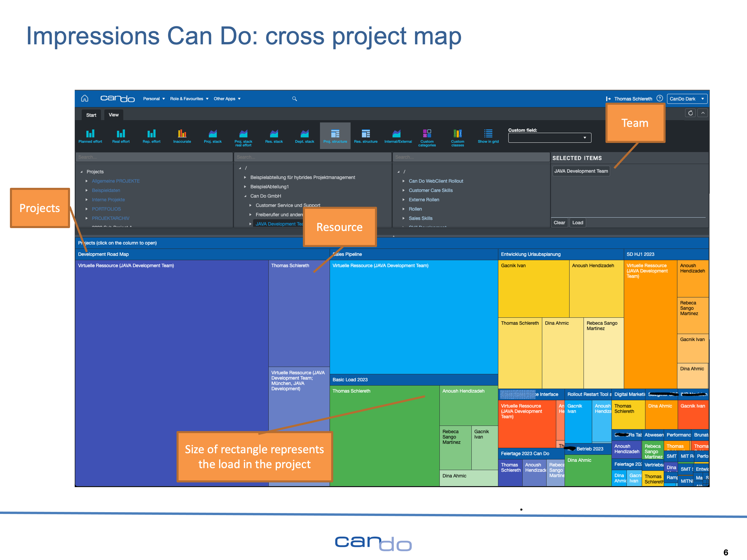The width and height of the screenshot is (747, 560).
Task: Click the Load button
Action: (577, 223)
